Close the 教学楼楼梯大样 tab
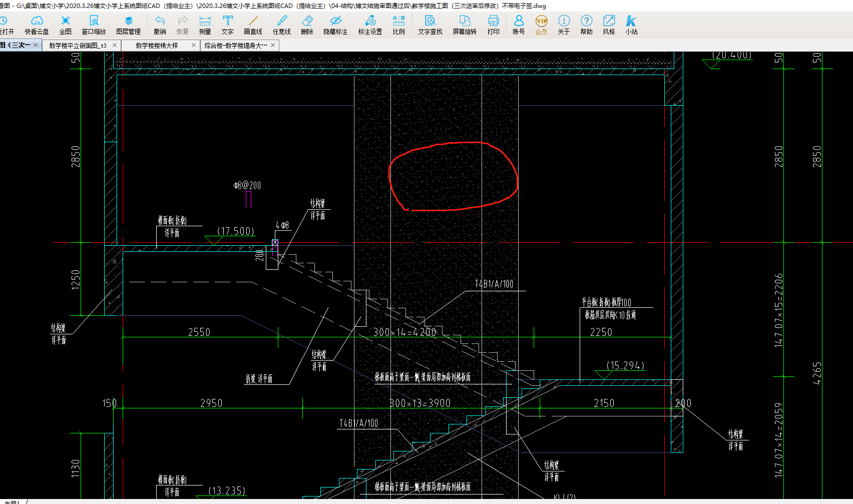Viewport: 853px width, 504px height. 194,45
